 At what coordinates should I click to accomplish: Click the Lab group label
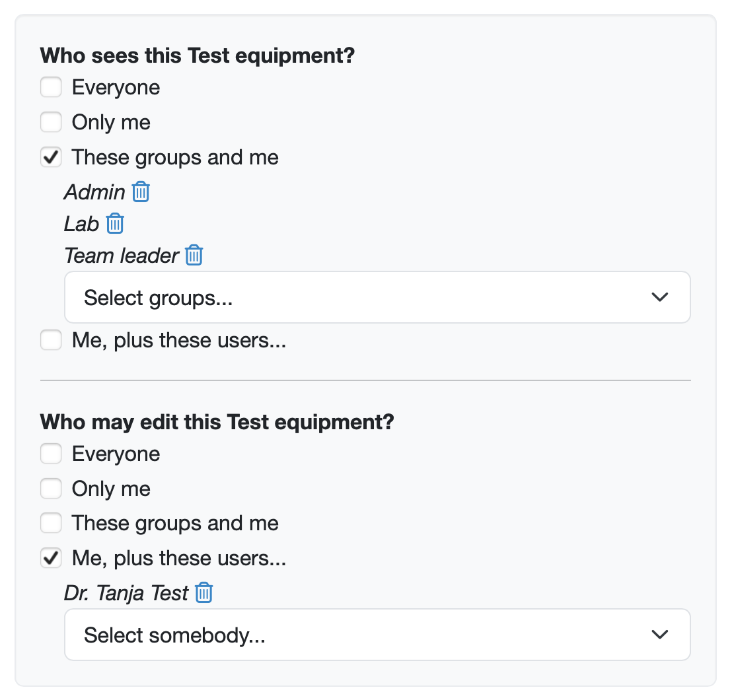pyautogui.click(x=81, y=224)
